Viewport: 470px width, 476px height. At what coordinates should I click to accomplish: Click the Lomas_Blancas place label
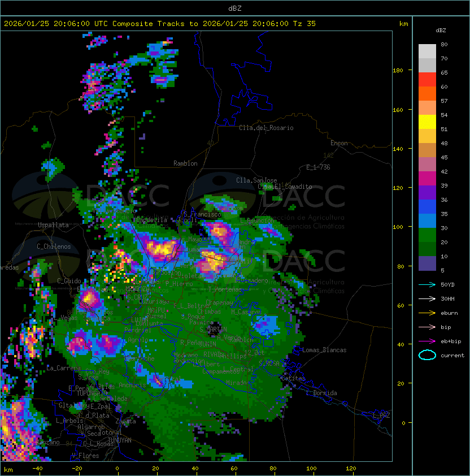(324, 350)
